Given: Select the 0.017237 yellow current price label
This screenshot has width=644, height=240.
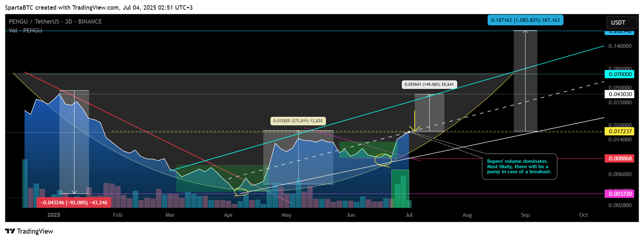Looking at the screenshot, I should pos(619,131).
